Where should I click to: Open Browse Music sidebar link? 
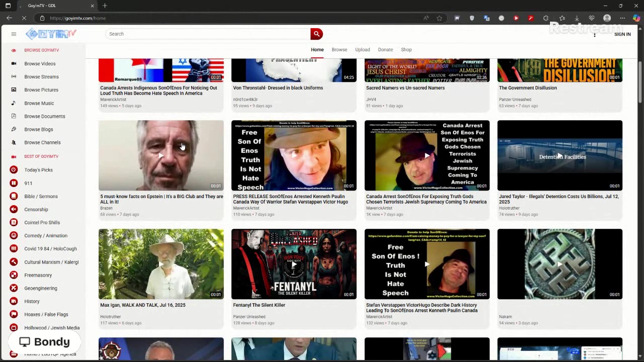click(x=39, y=103)
